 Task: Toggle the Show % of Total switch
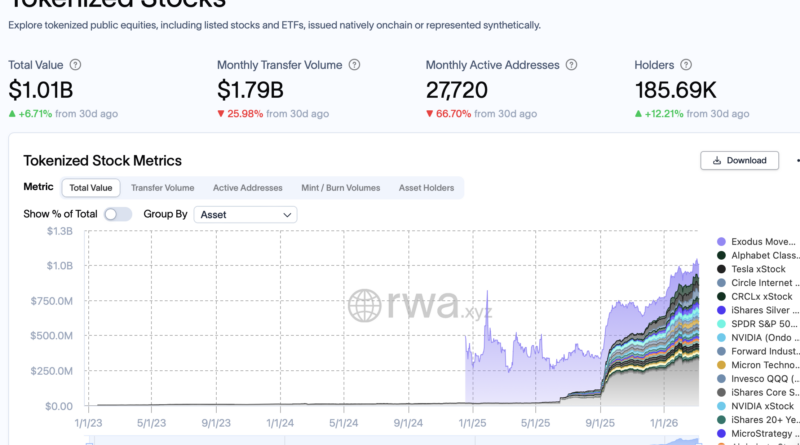click(x=117, y=214)
